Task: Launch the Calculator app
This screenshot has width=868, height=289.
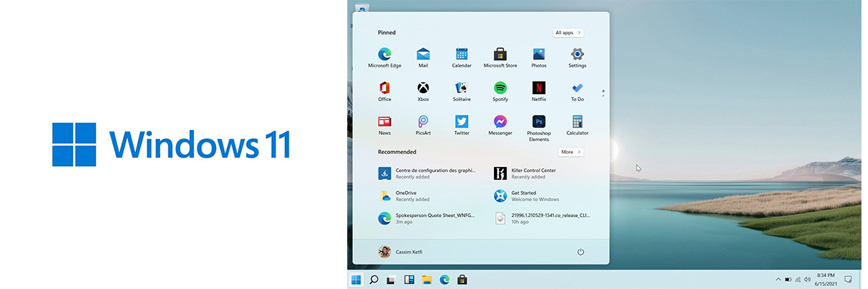Action: click(x=577, y=125)
